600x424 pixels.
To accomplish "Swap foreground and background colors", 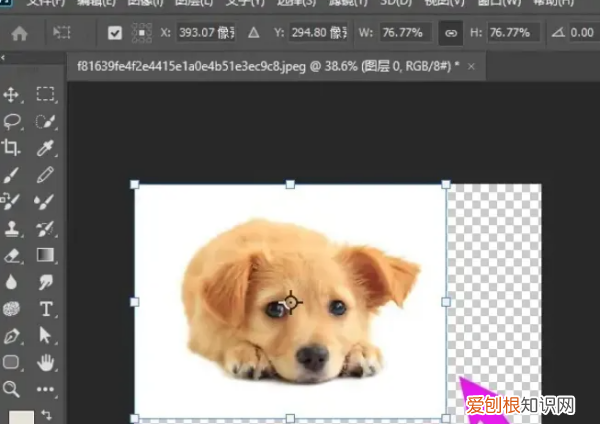I will click(46, 415).
